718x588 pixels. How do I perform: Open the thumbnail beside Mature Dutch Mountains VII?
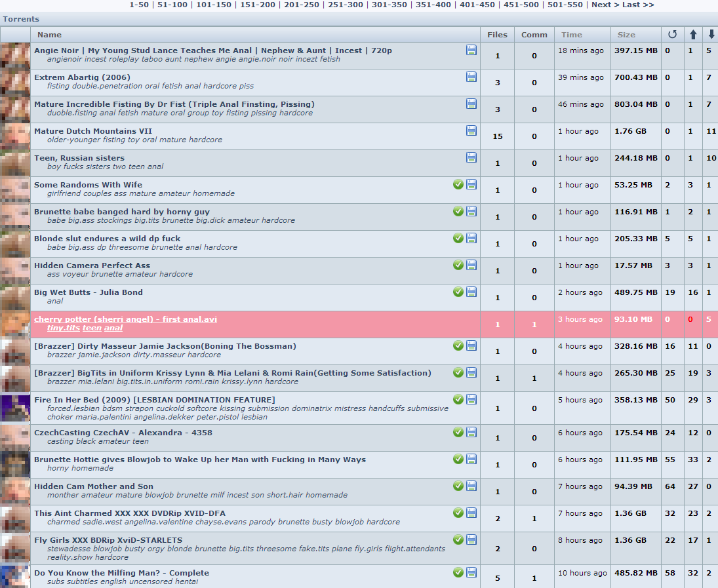(16, 136)
